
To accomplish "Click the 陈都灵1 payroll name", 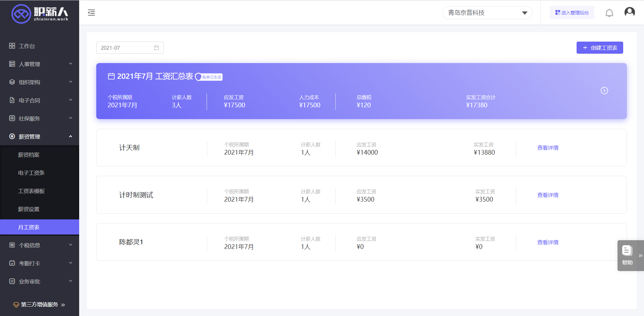I will tap(131, 242).
